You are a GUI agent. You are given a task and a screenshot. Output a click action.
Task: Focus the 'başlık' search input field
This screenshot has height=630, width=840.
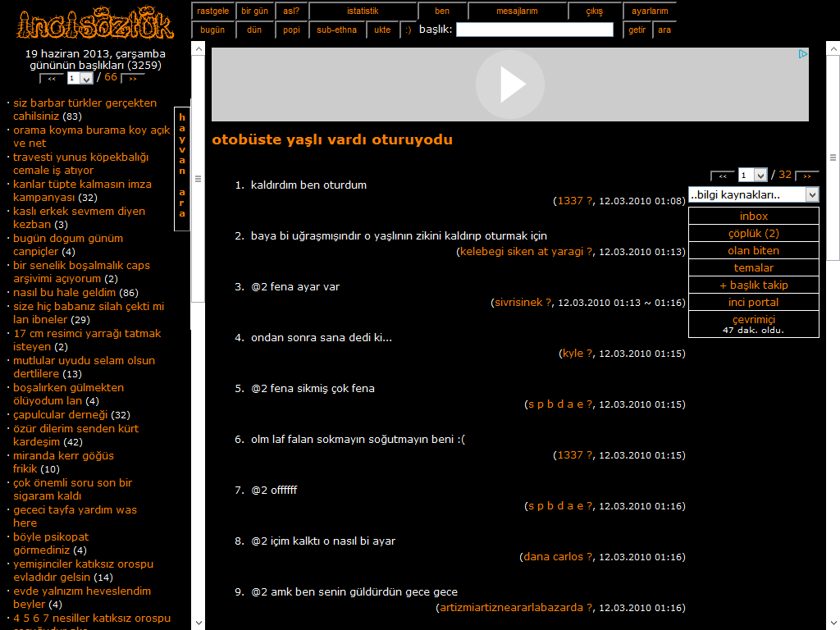pyautogui.click(x=534, y=30)
